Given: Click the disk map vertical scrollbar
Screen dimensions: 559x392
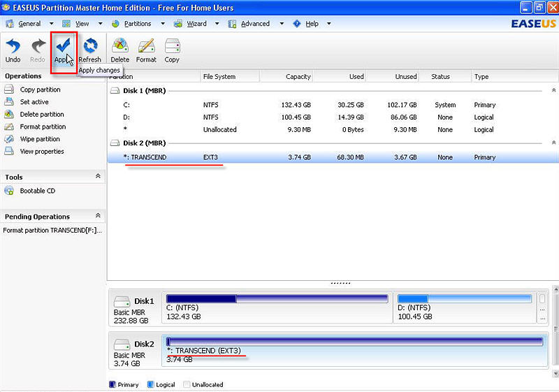Looking at the screenshot, I should tap(556, 331).
